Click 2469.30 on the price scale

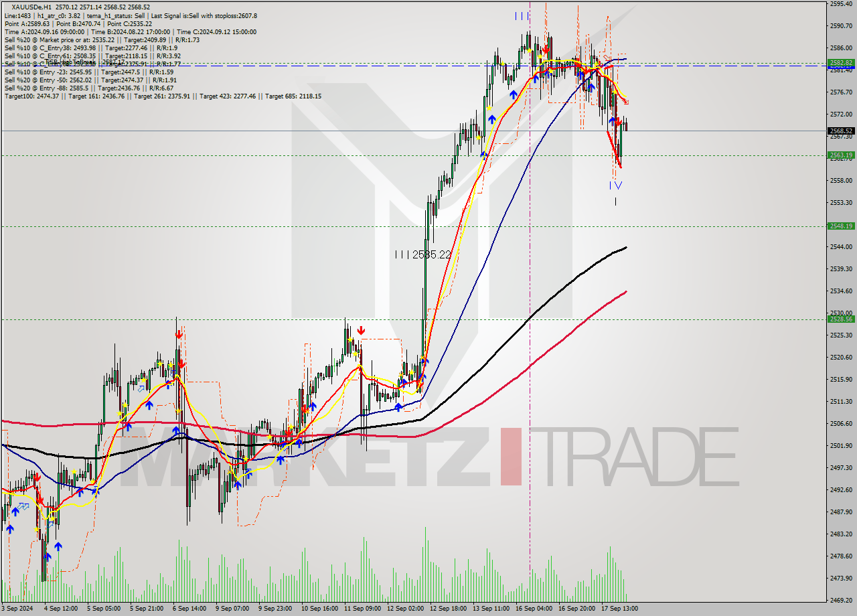coord(841,600)
